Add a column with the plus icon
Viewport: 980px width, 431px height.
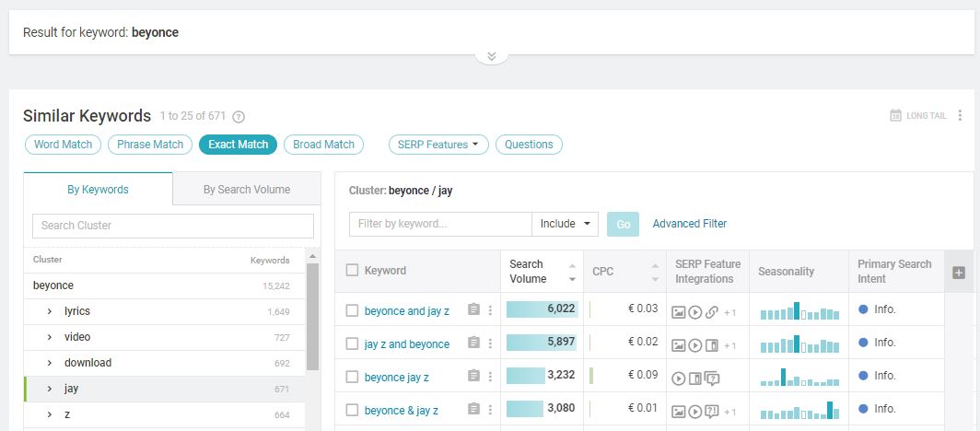pyautogui.click(x=959, y=273)
